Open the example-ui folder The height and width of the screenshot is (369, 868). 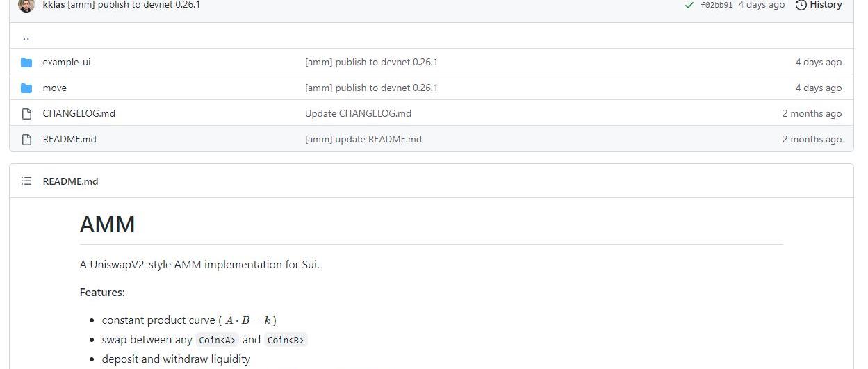[x=67, y=63]
